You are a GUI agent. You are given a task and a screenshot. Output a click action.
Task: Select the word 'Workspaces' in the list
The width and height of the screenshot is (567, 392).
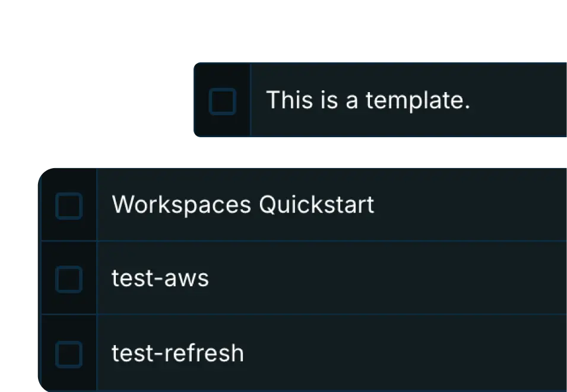click(181, 205)
